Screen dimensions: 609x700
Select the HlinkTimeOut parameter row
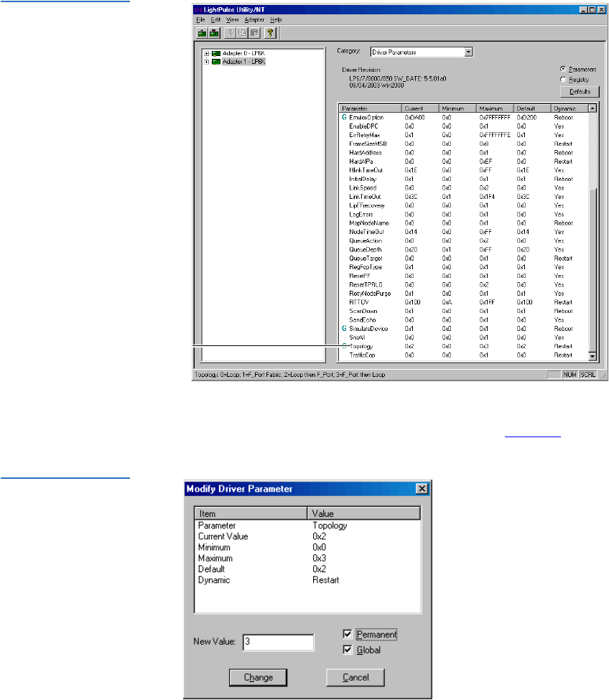coord(463,170)
